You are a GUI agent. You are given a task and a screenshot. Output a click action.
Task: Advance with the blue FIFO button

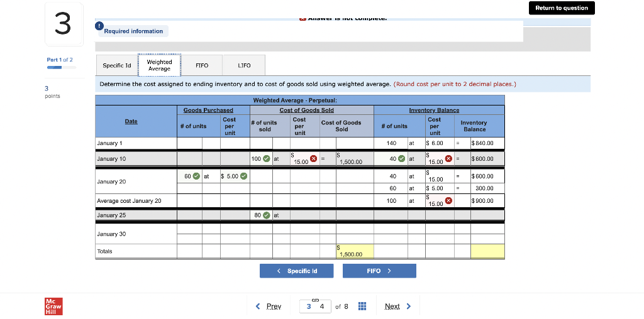tap(379, 271)
